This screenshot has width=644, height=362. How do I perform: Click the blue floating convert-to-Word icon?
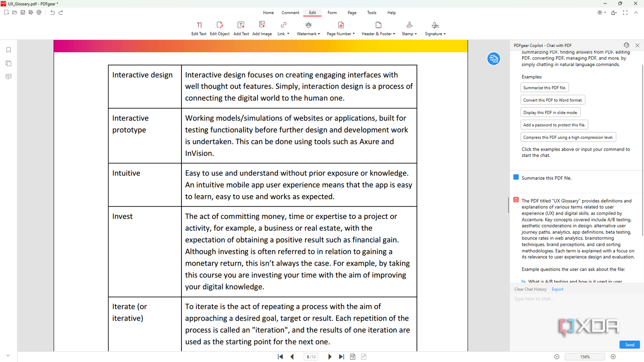493,59
